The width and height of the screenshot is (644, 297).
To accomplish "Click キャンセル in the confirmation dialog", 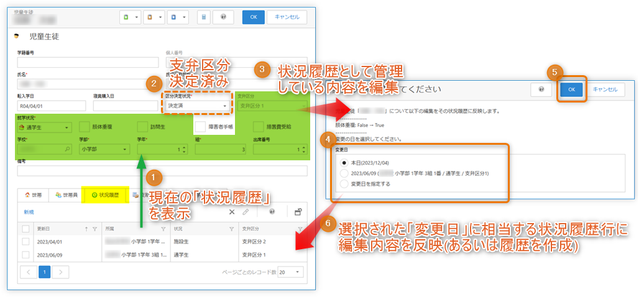I will pyautogui.click(x=605, y=89).
